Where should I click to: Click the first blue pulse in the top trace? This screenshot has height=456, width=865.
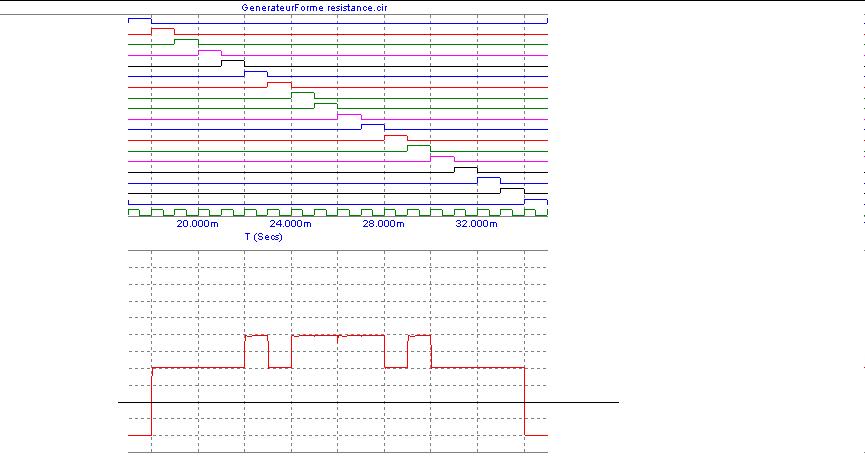pos(140,20)
